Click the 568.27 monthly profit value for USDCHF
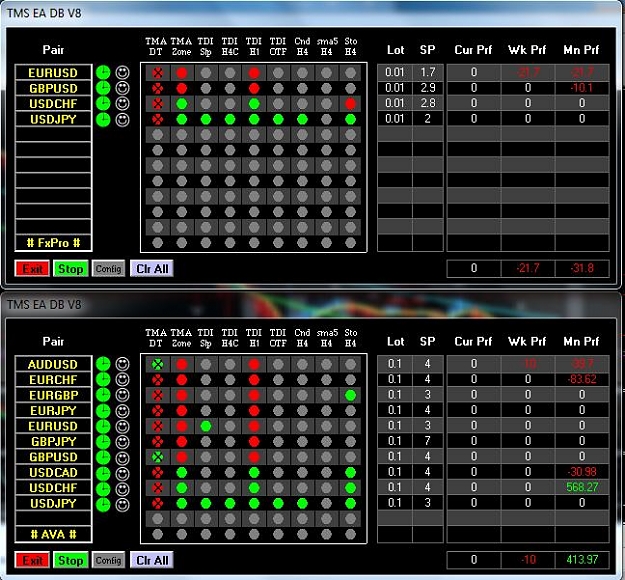The width and height of the screenshot is (625, 580). (582, 487)
